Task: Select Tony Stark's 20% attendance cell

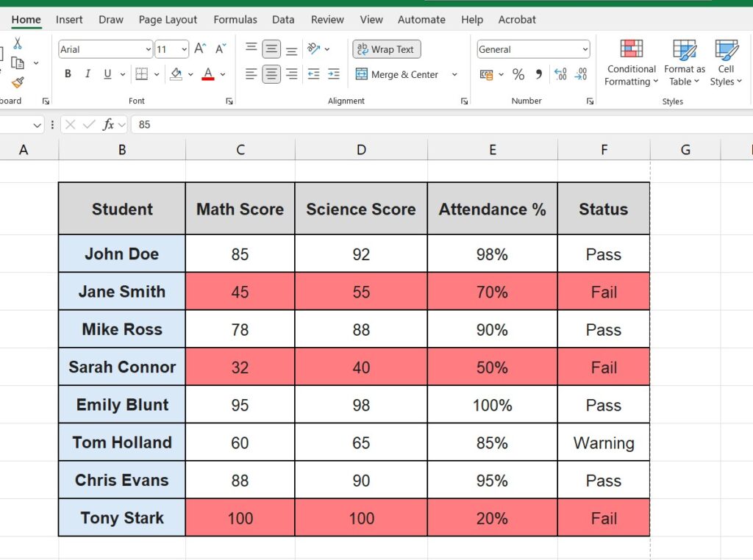Action: [492, 517]
